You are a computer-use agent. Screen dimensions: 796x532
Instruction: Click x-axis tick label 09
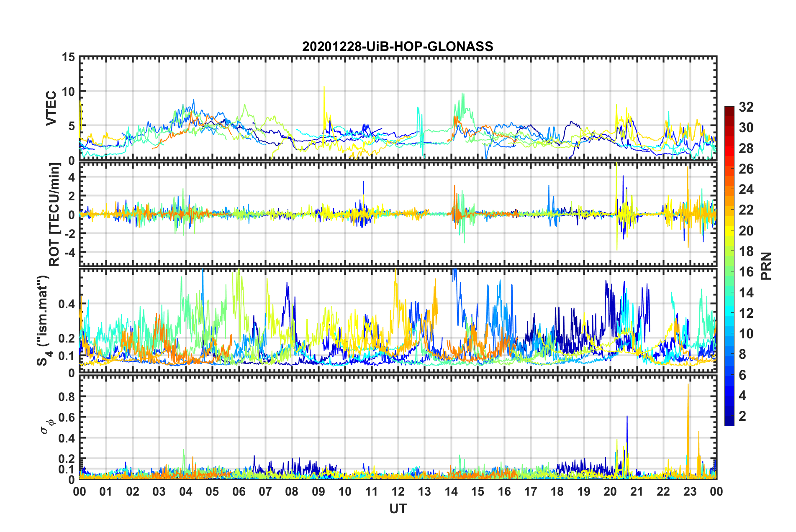pos(318,491)
